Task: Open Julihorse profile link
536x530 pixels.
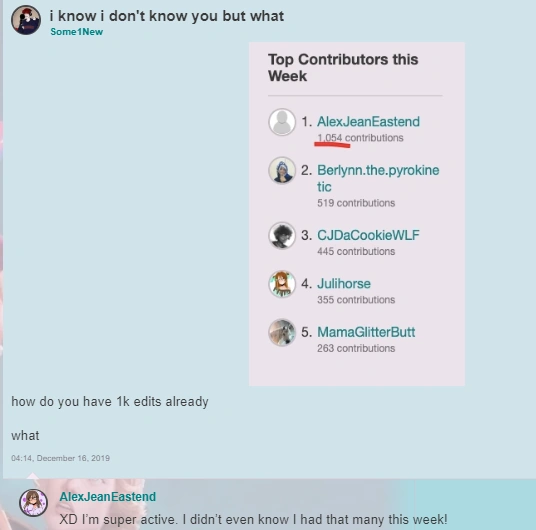Action: tap(344, 283)
